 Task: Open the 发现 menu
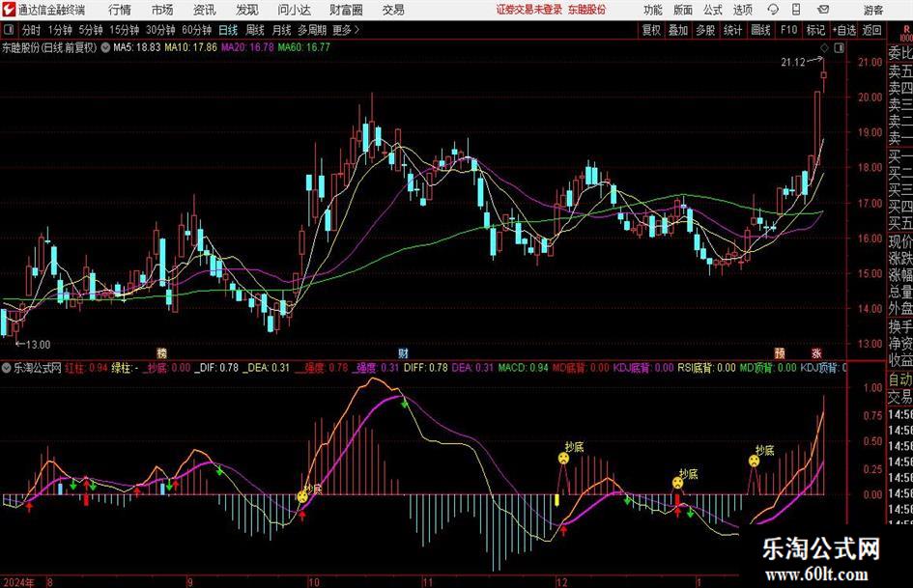[247, 10]
